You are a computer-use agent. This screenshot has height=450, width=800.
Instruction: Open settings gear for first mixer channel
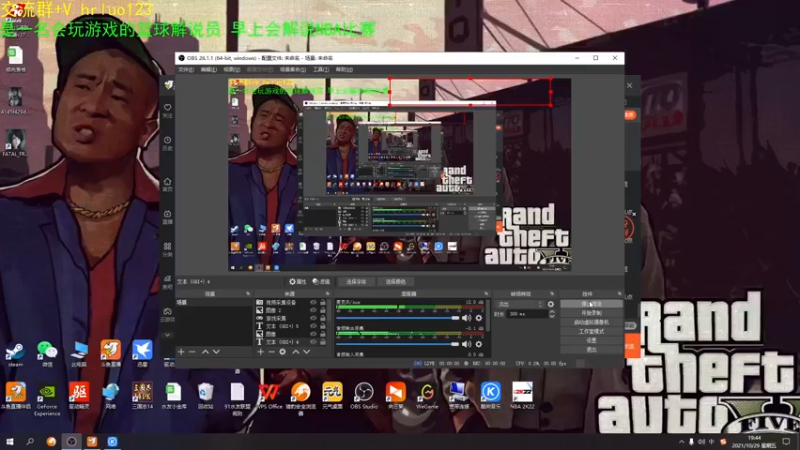click(479, 318)
